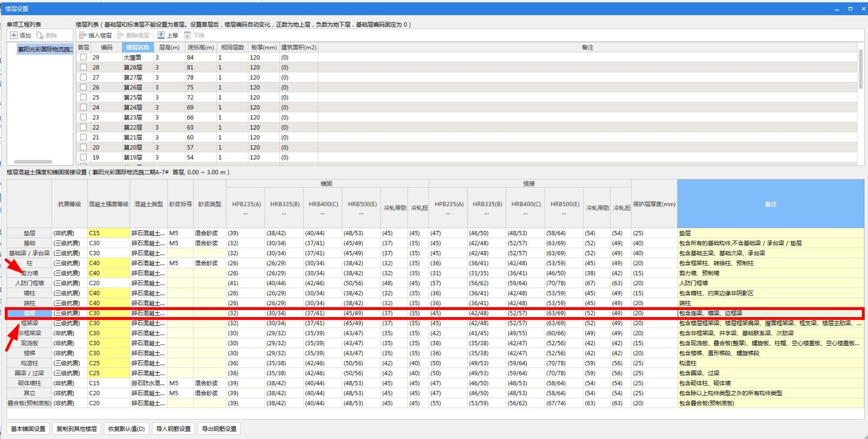
Task: Click the (非抗震) seismic grade for 楼梯
Action: (69, 353)
